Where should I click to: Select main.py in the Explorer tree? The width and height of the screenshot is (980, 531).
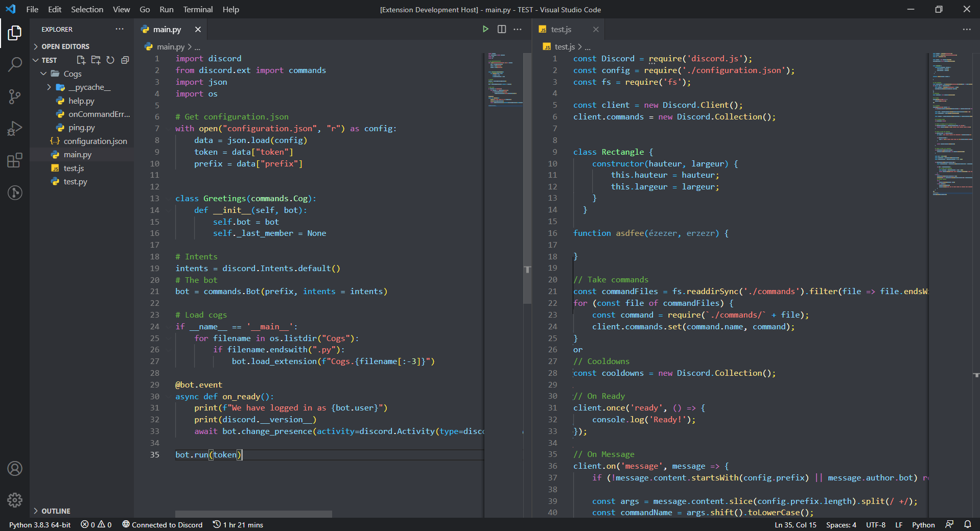(x=82, y=155)
